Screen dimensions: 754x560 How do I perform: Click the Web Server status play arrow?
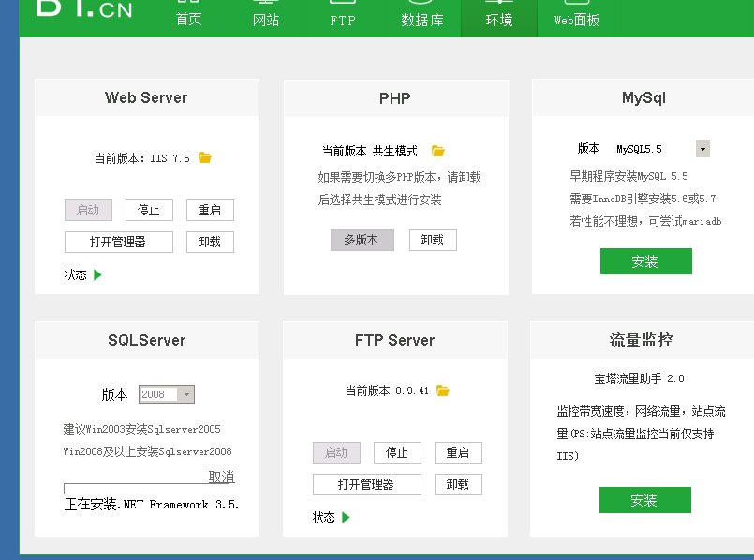coord(97,275)
